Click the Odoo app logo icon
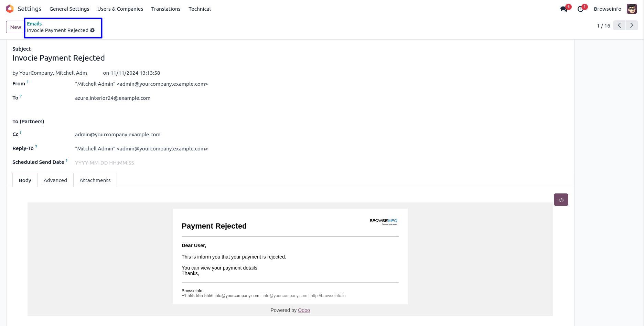644x326 pixels. [x=10, y=9]
